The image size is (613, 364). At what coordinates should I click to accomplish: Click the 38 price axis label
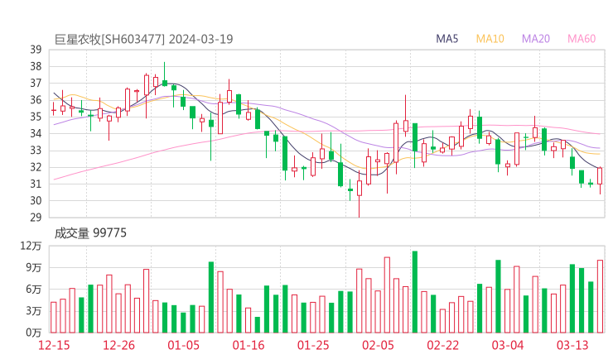click(x=36, y=66)
